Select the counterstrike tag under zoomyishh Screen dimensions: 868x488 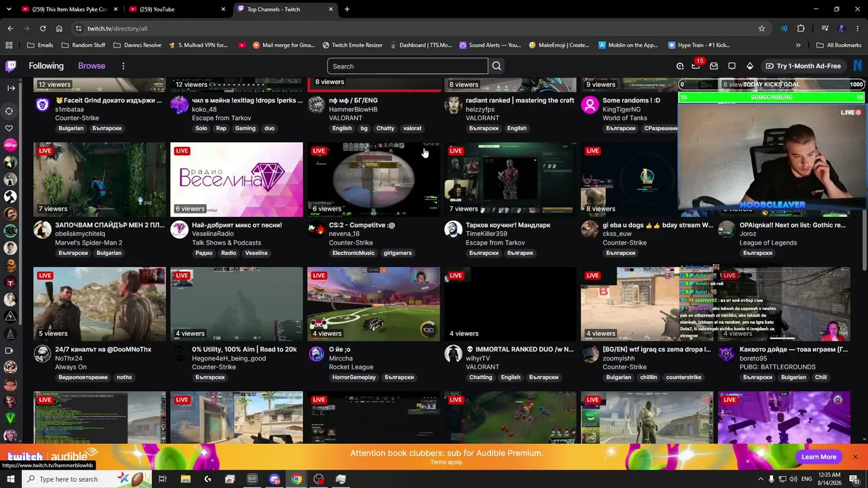tap(684, 377)
